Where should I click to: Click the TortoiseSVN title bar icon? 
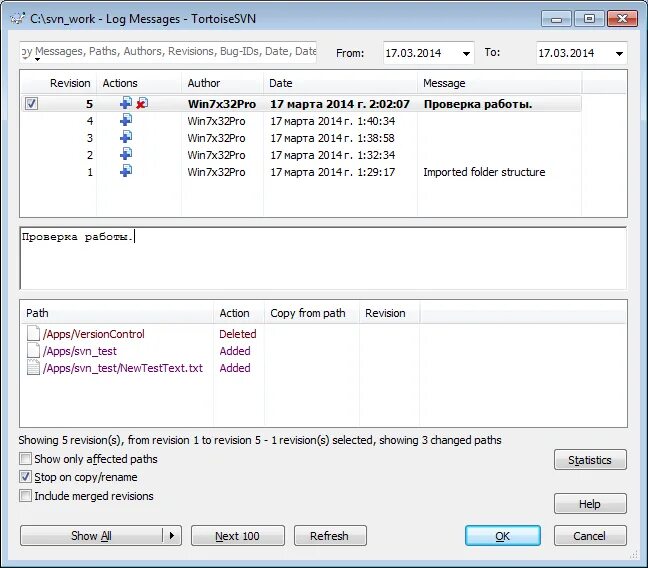point(17,19)
